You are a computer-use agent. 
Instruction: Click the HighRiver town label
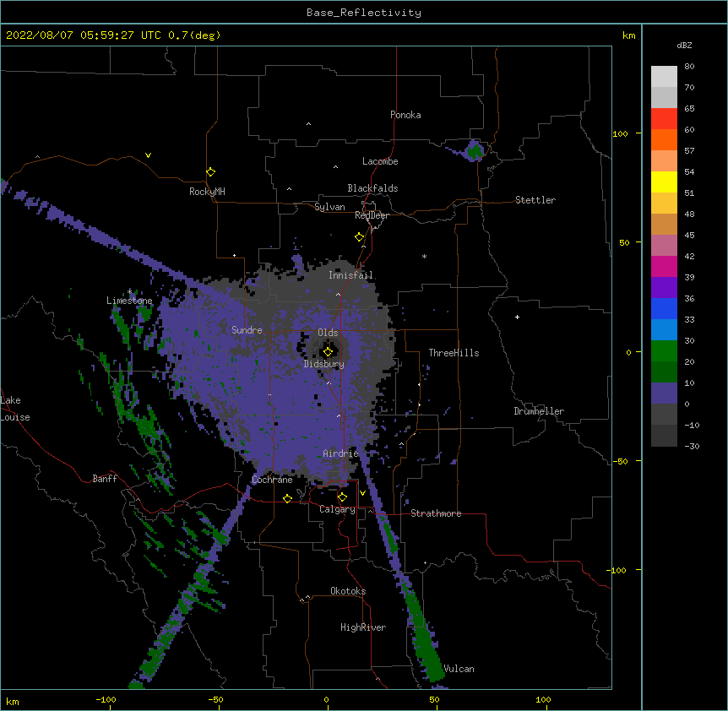363,627
